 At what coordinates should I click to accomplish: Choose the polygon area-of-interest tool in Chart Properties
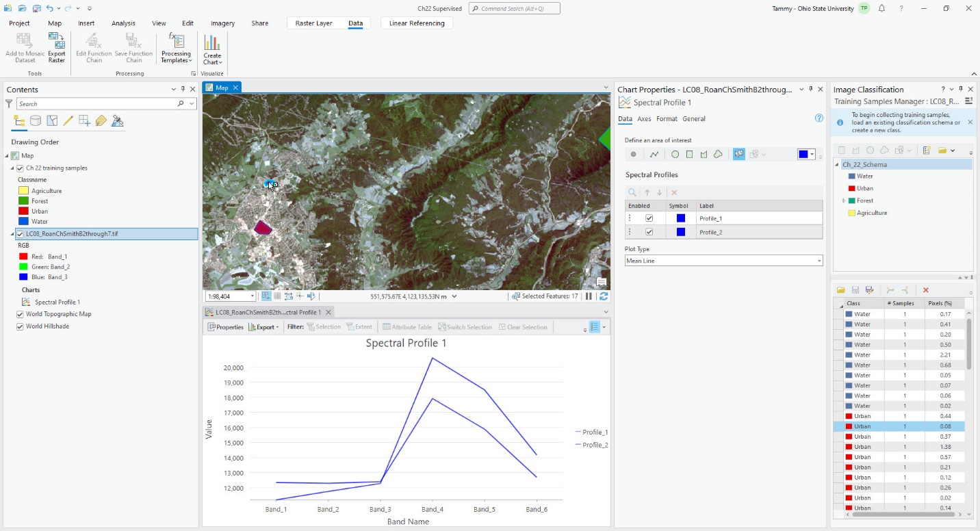coord(704,155)
